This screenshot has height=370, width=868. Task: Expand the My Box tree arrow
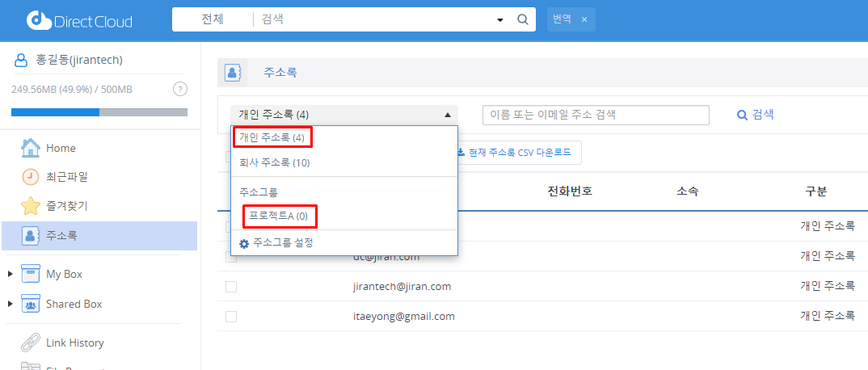pos(11,274)
